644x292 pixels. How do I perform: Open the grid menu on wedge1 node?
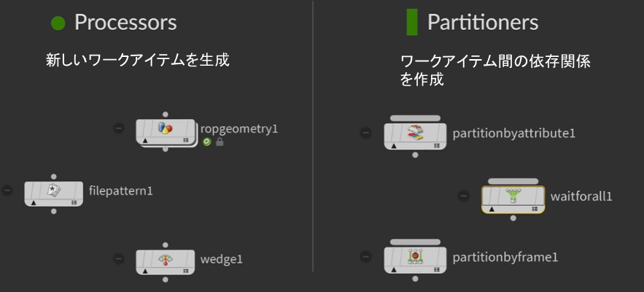(x=186, y=271)
